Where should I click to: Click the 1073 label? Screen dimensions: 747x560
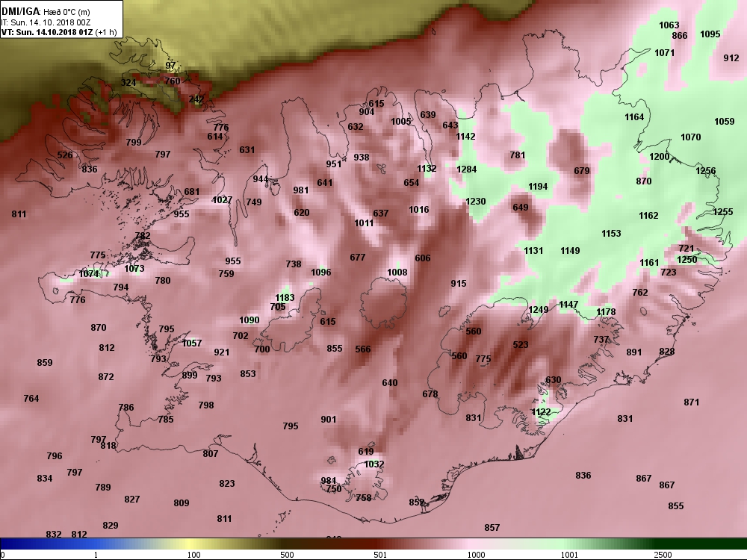[134, 269]
